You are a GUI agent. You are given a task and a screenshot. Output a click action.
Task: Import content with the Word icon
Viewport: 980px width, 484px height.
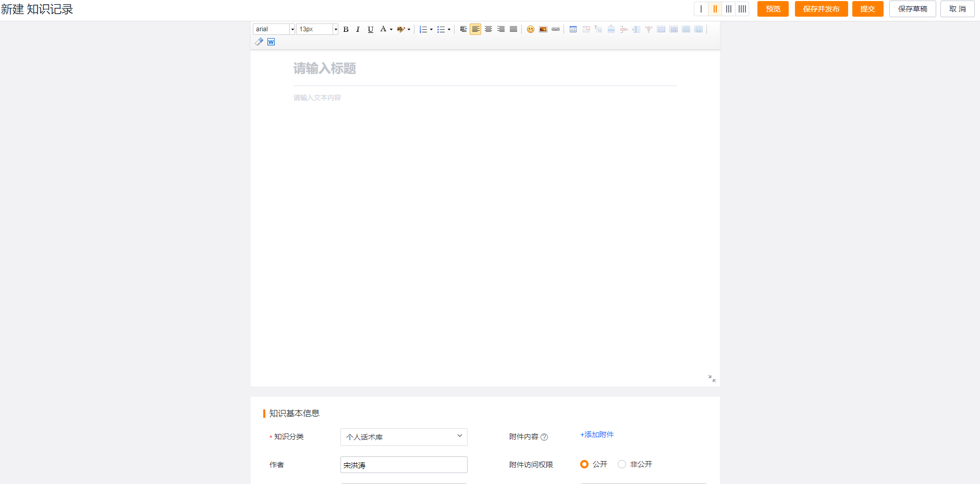271,42
